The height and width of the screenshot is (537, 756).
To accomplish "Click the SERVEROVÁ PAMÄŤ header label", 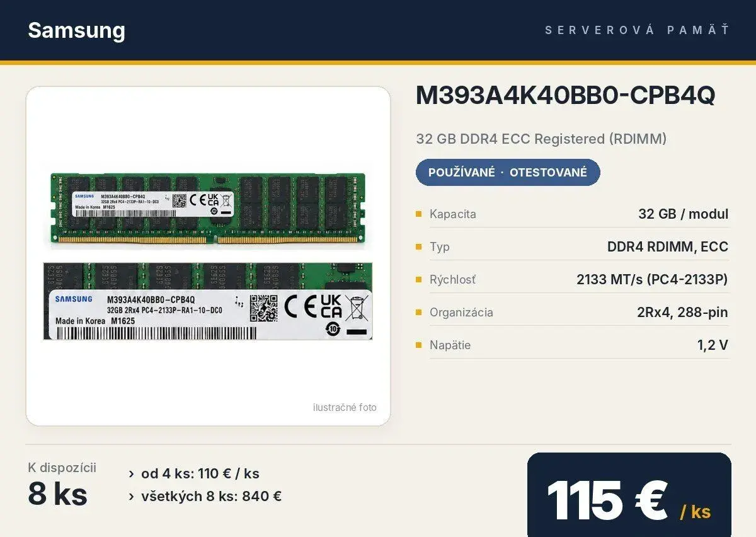I will click(x=638, y=30).
